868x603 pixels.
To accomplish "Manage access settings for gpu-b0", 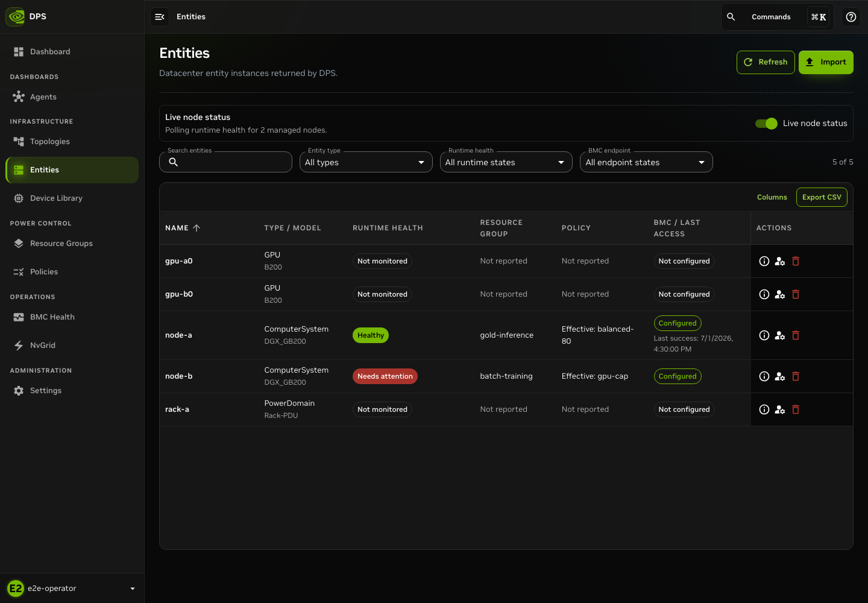I will 780,294.
